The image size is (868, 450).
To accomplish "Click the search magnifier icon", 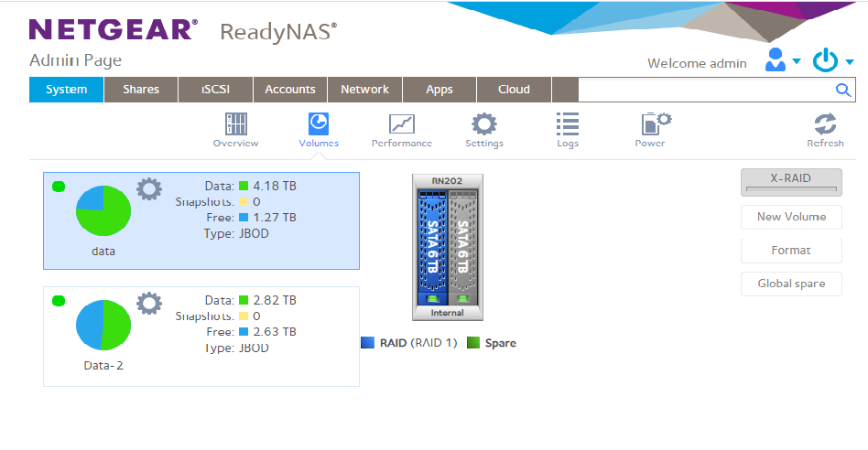I will tap(843, 90).
